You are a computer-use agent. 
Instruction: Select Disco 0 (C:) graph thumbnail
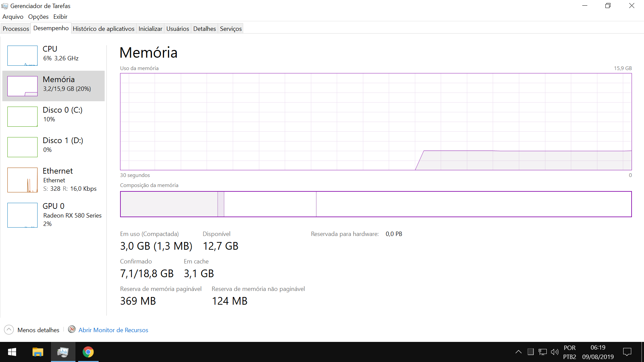coord(22,117)
